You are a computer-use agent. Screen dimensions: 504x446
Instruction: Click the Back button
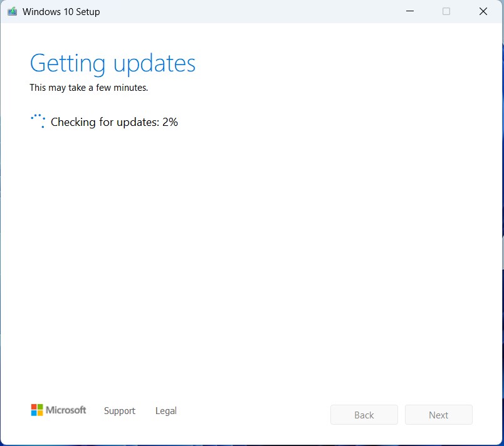[x=364, y=415]
